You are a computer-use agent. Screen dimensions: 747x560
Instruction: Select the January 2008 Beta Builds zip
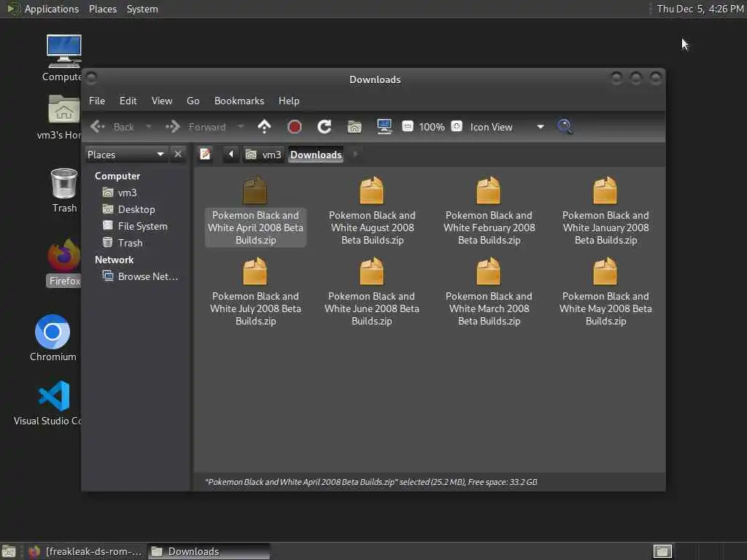click(605, 210)
